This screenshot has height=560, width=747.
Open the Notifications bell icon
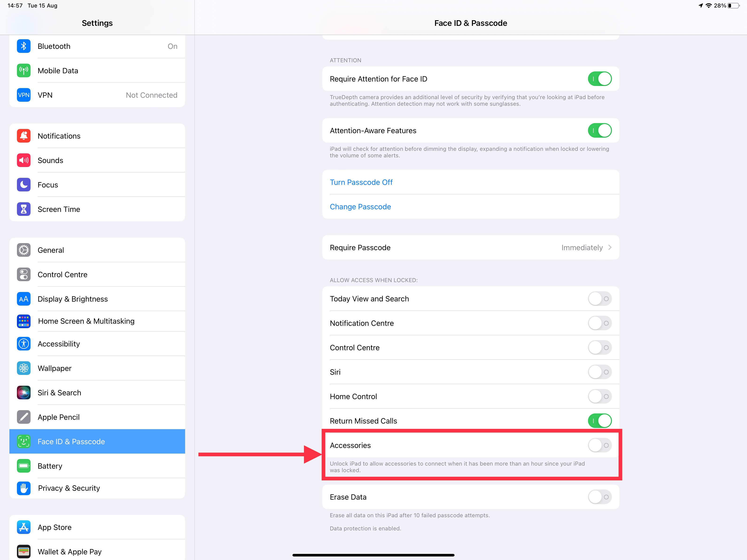24,136
